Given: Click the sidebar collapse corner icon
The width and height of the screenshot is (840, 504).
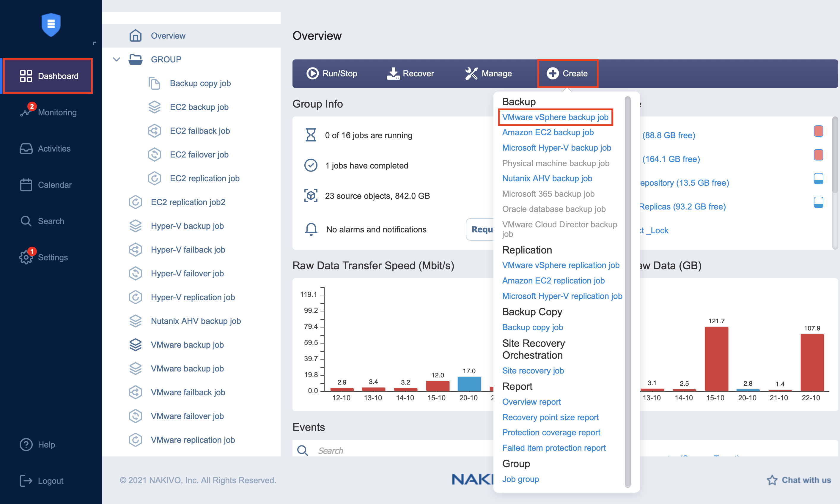Looking at the screenshot, I should click(95, 43).
